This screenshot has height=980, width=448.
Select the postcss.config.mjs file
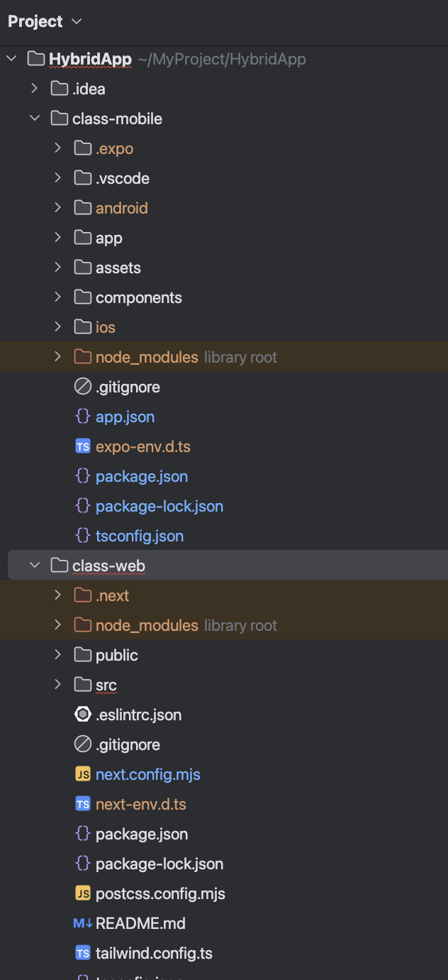160,893
